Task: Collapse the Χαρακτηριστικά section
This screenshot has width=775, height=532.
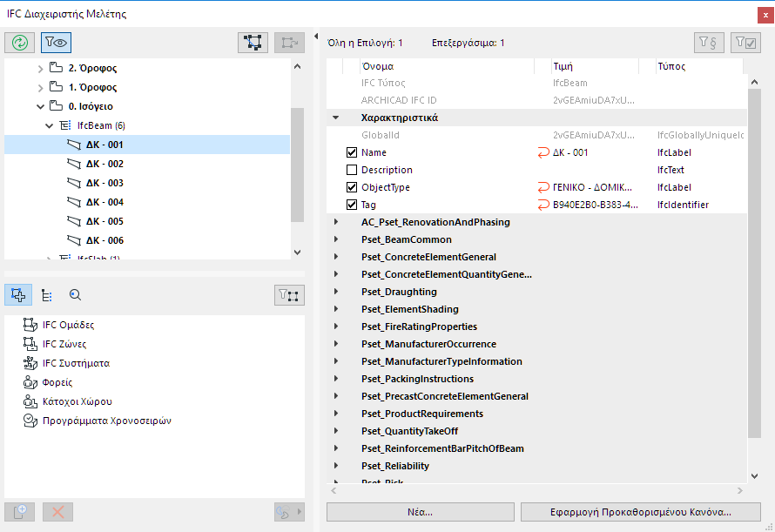Action: 335,118
